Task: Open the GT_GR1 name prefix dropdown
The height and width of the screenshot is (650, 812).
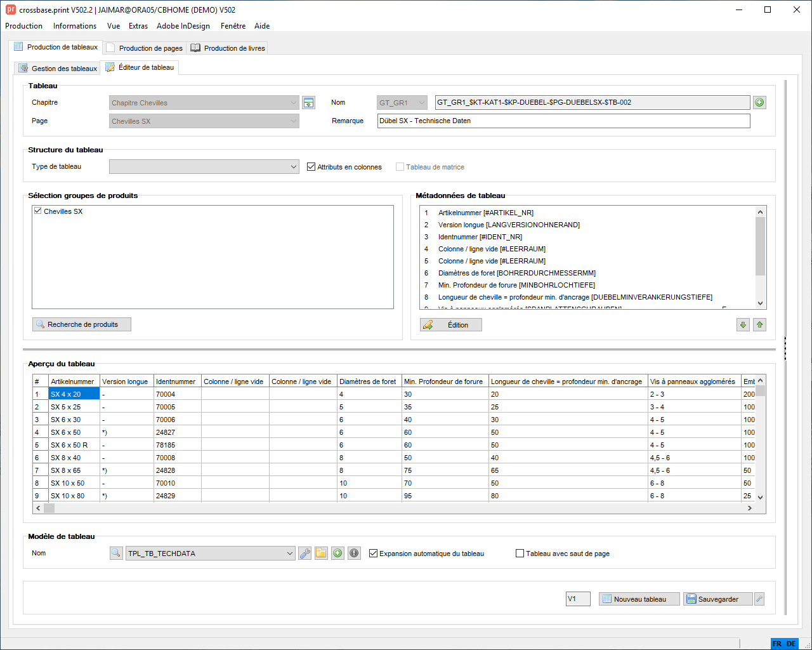Action: coord(403,103)
